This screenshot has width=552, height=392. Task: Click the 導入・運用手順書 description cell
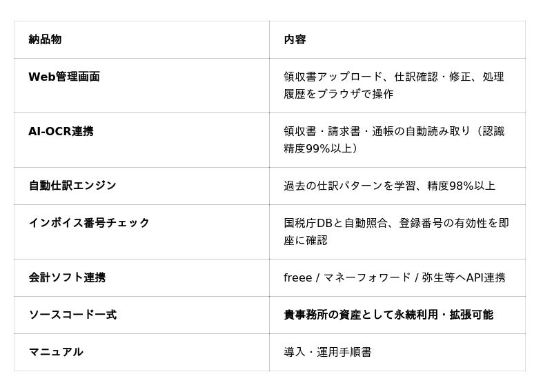328,352
